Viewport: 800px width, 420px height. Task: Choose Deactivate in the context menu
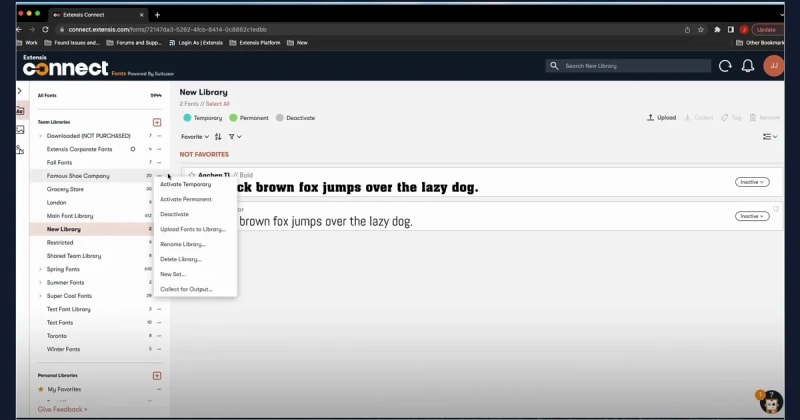coord(174,214)
